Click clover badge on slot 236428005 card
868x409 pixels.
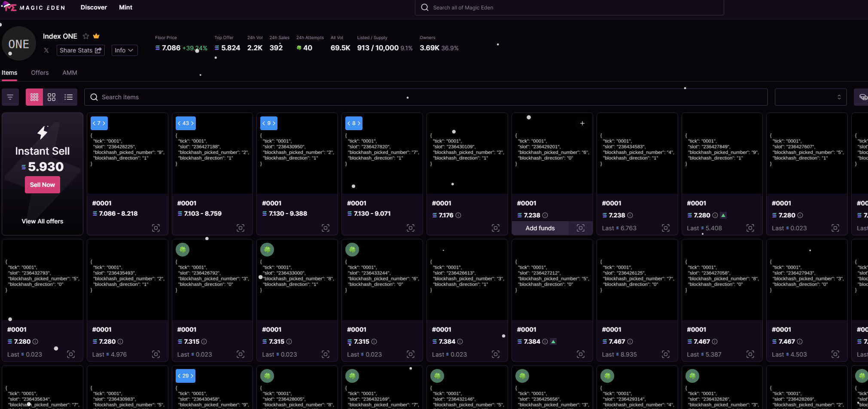(x=267, y=376)
